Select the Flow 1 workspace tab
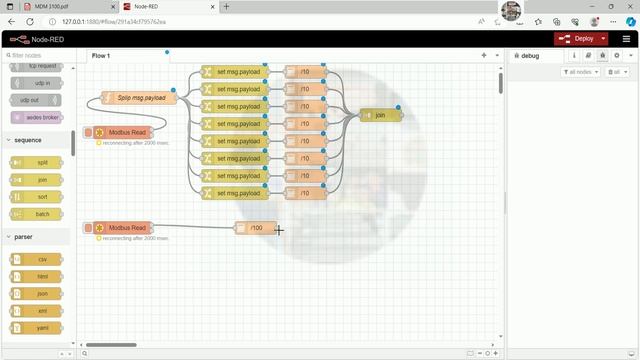The height and width of the screenshot is (360, 640). 127,56
